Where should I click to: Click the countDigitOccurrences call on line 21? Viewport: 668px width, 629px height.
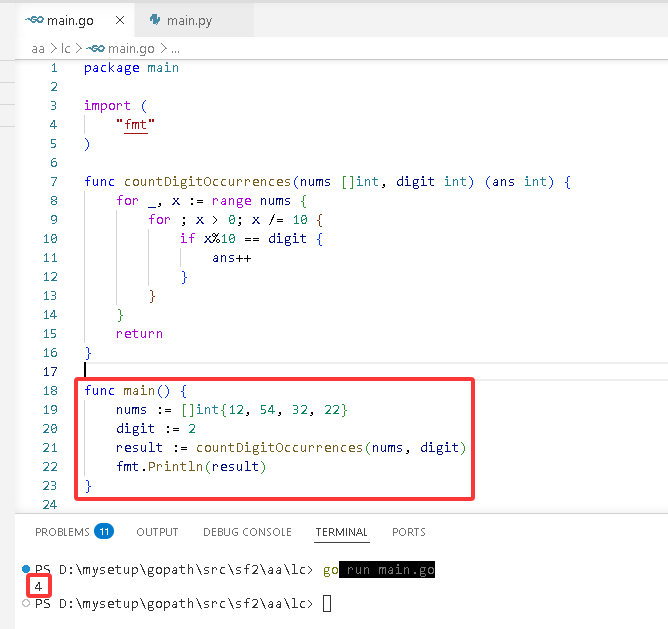point(331,448)
